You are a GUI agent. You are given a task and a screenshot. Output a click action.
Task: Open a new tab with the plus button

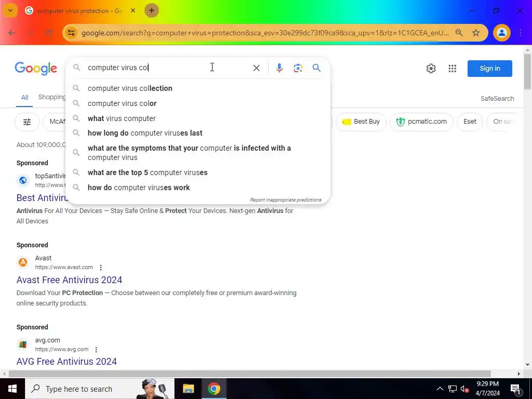tap(152, 10)
